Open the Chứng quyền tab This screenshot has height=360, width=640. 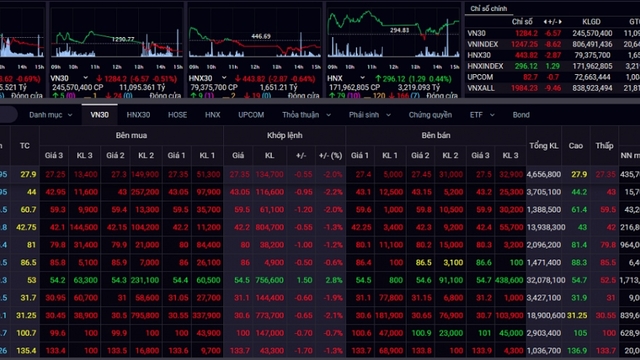point(430,115)
